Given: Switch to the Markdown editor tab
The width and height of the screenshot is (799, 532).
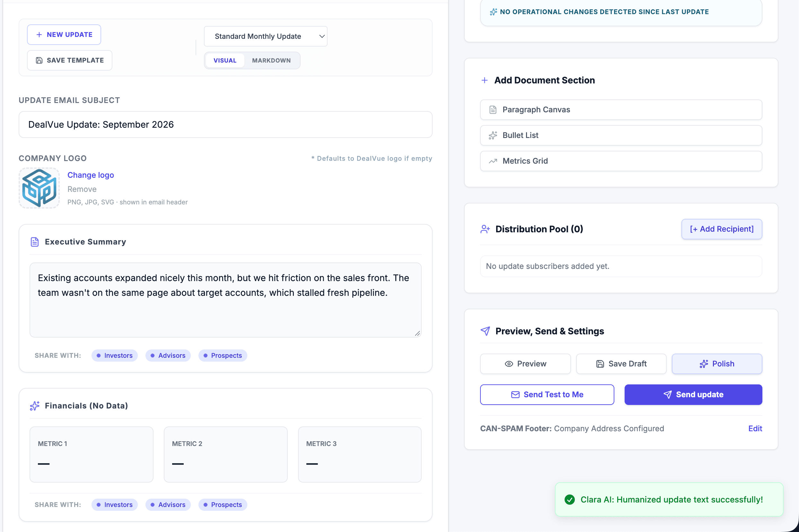Looking at the screenshot, I should tap(271, 60).
